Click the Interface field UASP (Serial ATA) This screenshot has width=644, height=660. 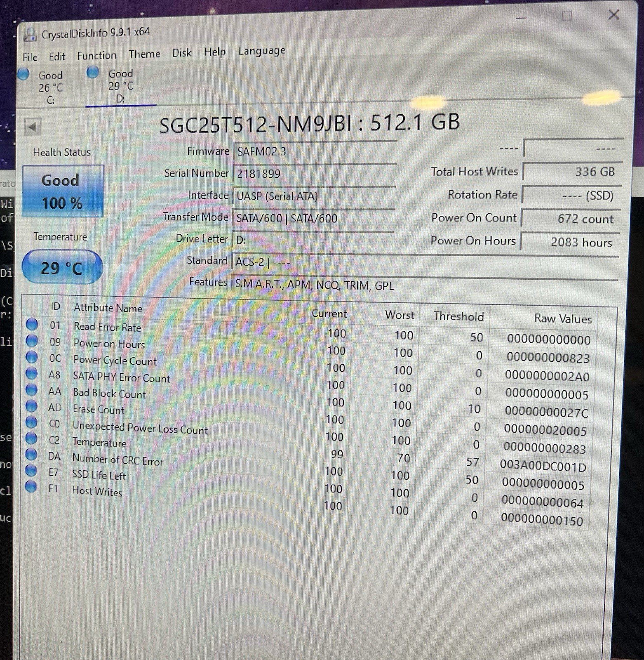pyautogui.click(x=314, y=196)
